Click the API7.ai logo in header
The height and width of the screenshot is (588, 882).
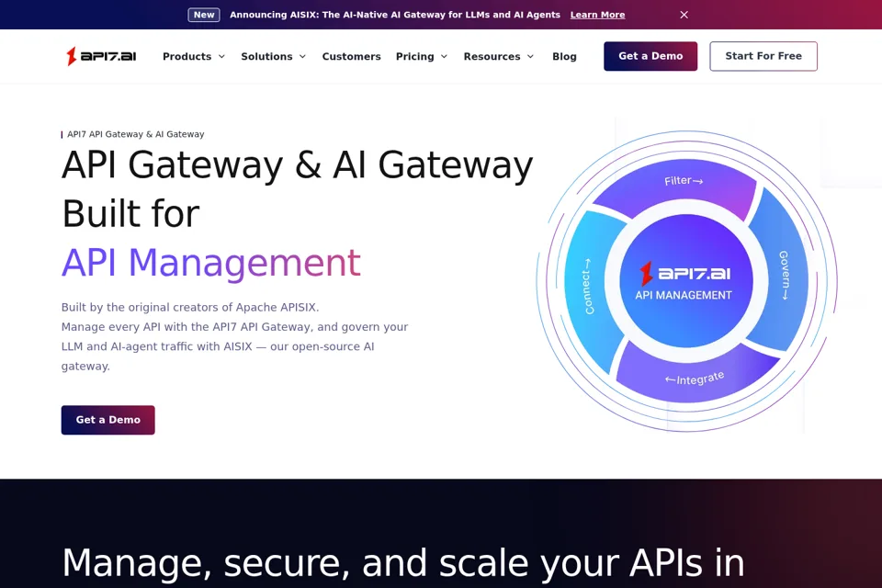coord(101,56)
